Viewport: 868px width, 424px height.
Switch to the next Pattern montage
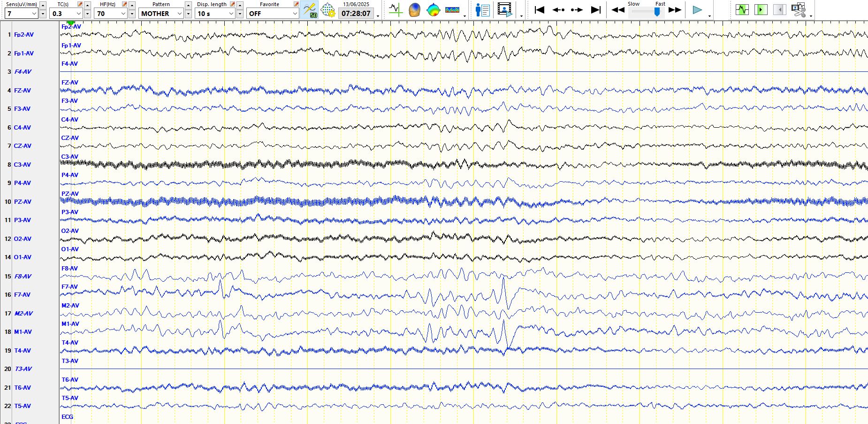(188, 14)
